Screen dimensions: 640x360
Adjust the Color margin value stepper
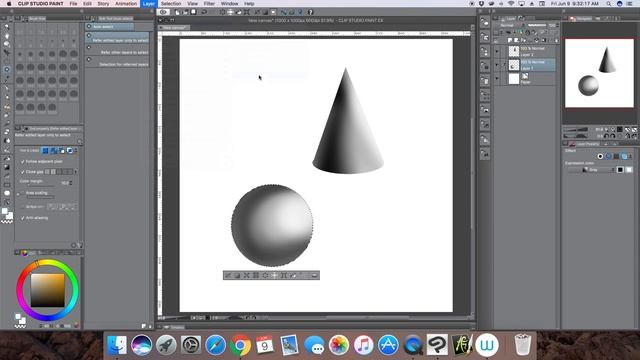71,183
